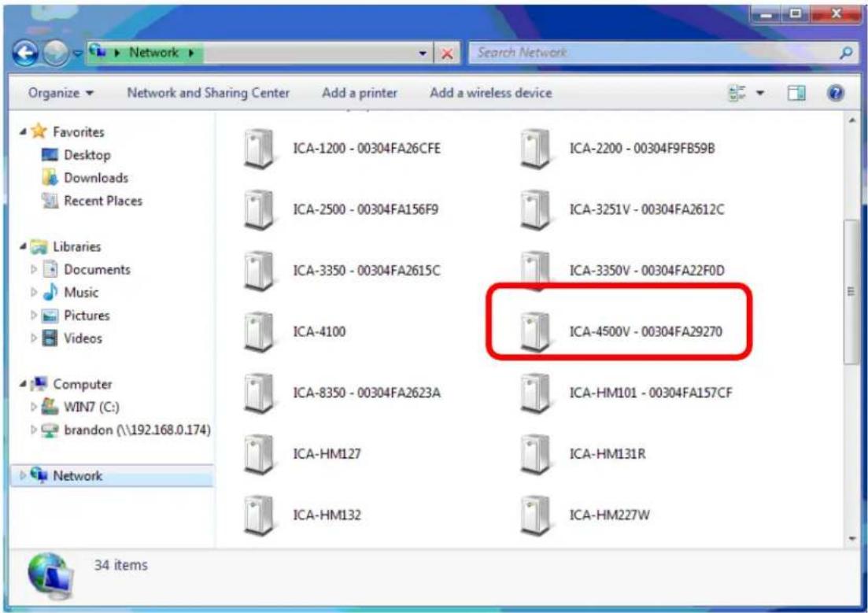The height and width of the screenshot is (613, 868).
Task: Expand the Videos library node
Action: coord(34,338)
